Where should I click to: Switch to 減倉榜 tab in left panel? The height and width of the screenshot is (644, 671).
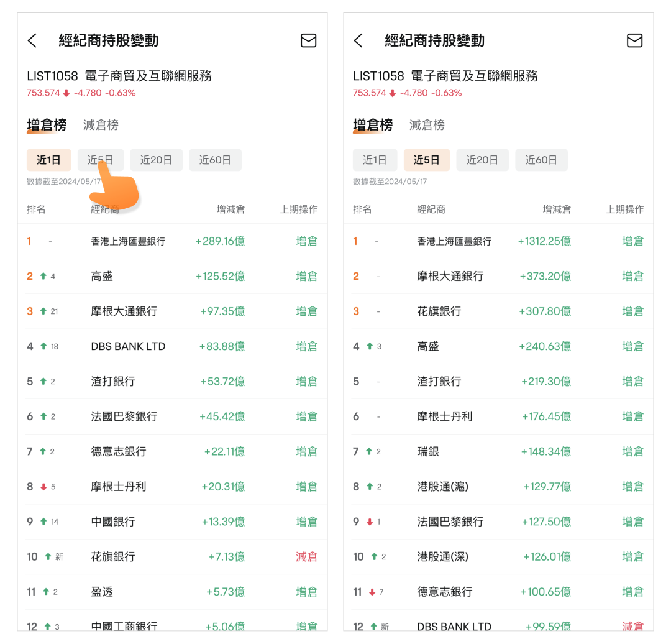click(101, 125)
